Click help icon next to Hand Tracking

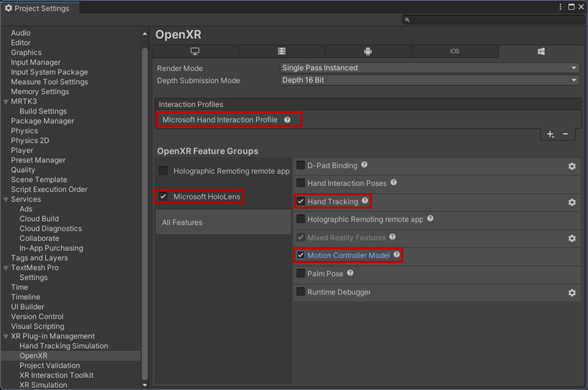coord(365,201)
